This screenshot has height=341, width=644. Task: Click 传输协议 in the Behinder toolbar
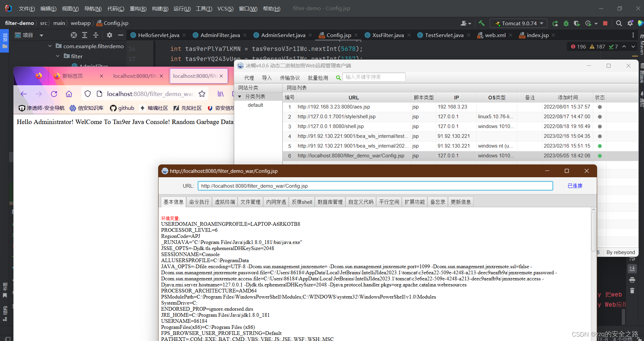click(x=290, y=78)
